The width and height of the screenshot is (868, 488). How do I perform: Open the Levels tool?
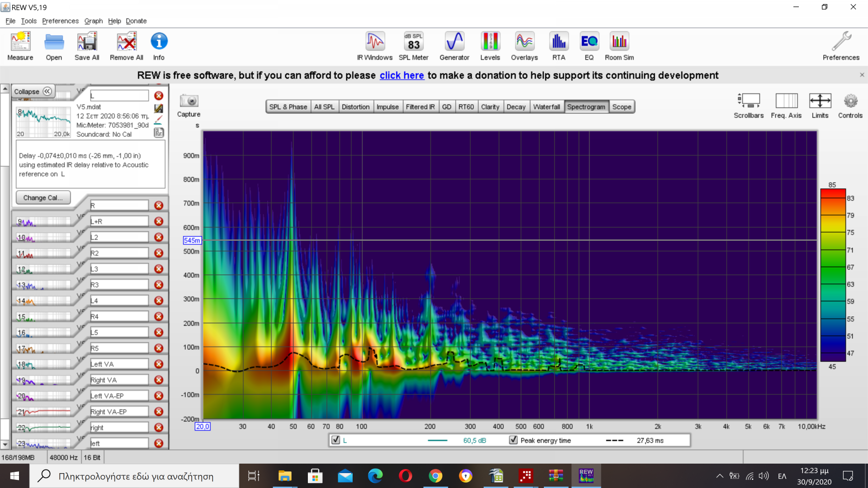[490, 46]
